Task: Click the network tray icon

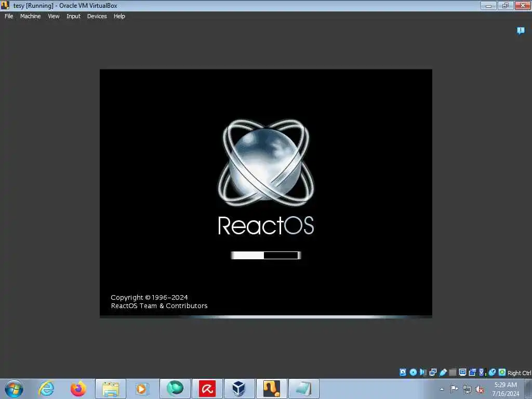Action: 467,390
